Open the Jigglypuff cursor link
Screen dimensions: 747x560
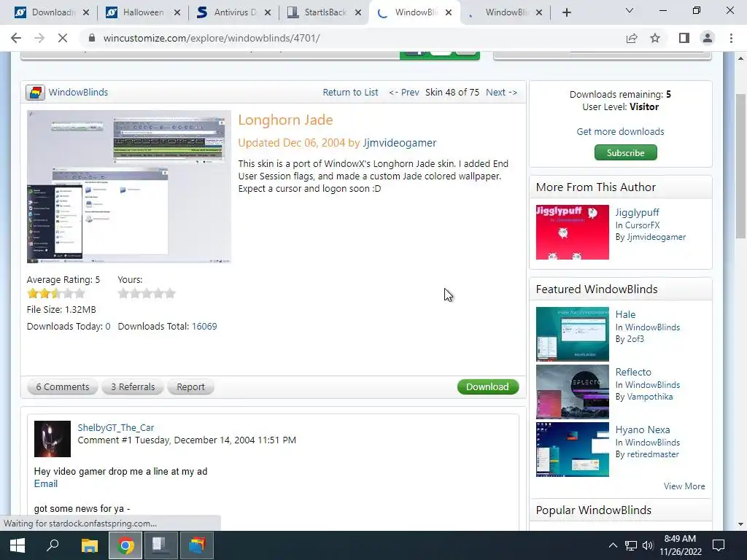click(637, 212)
